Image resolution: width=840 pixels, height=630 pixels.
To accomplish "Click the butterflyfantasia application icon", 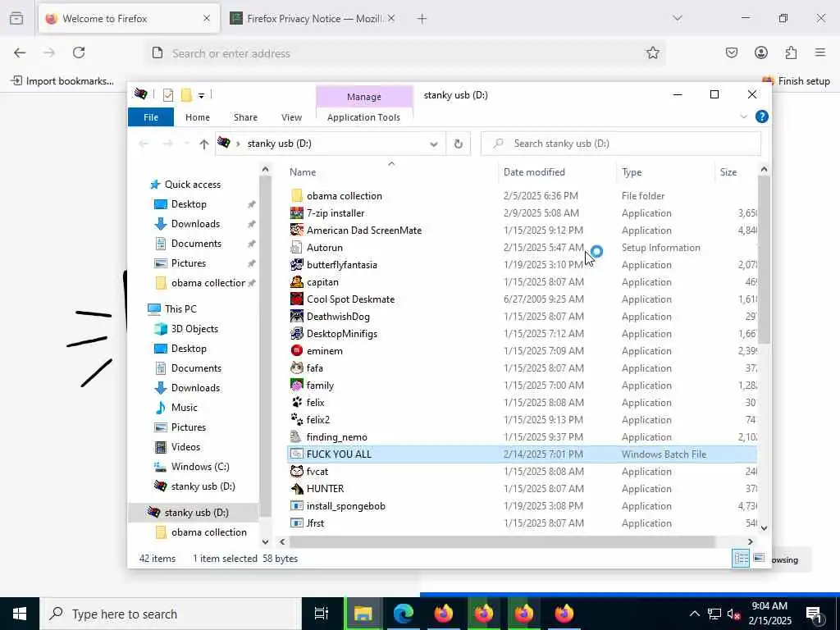I will tap(297, 265).
